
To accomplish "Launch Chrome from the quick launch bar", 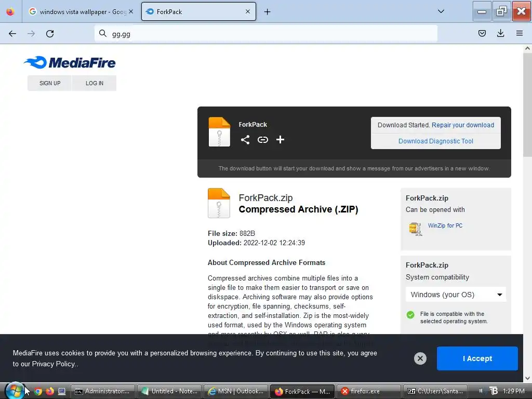I will coord(38,391).
